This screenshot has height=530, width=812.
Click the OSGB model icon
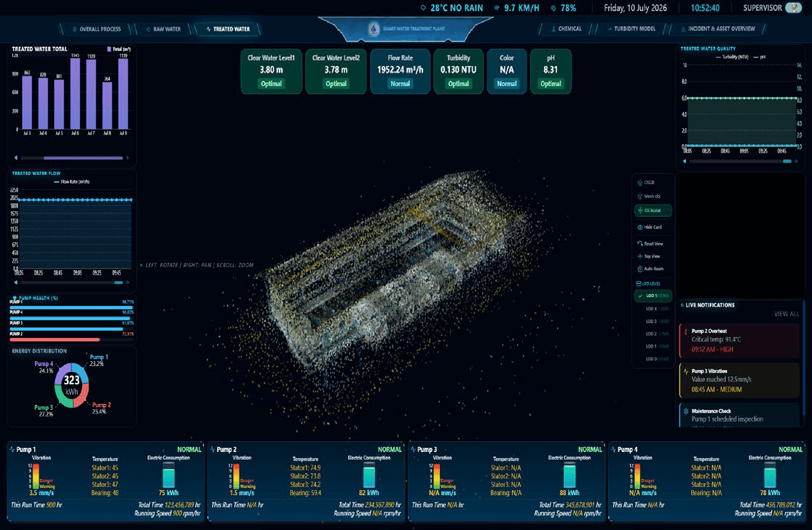[640, 183]
